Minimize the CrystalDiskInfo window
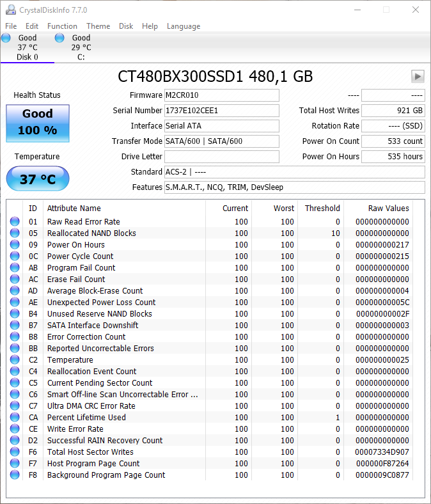Screen dimensions: 431x504 357,10
